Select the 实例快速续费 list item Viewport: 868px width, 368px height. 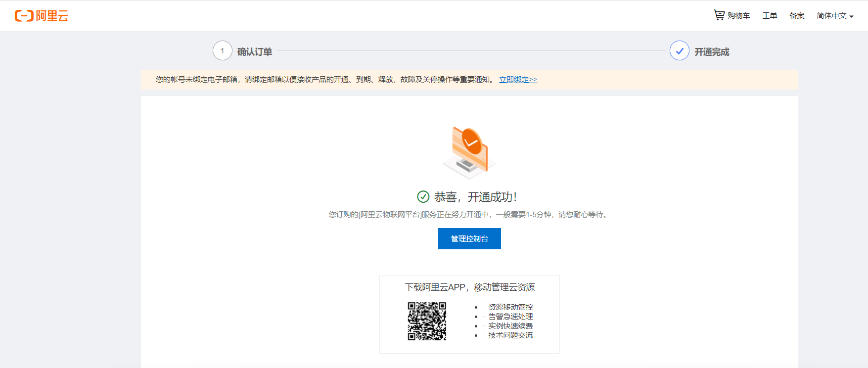(x=510, y=326)
